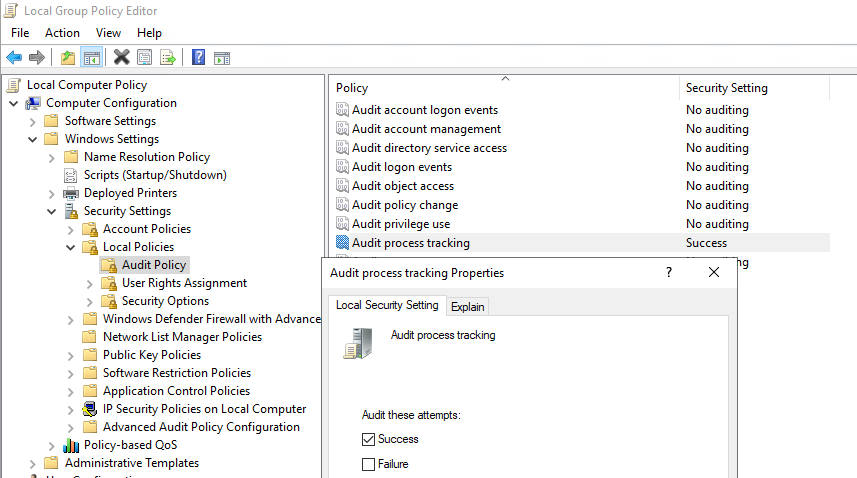The height and width of the screenshot is (478, 857).
Task: Open the File menu
Action: point(20,33)
